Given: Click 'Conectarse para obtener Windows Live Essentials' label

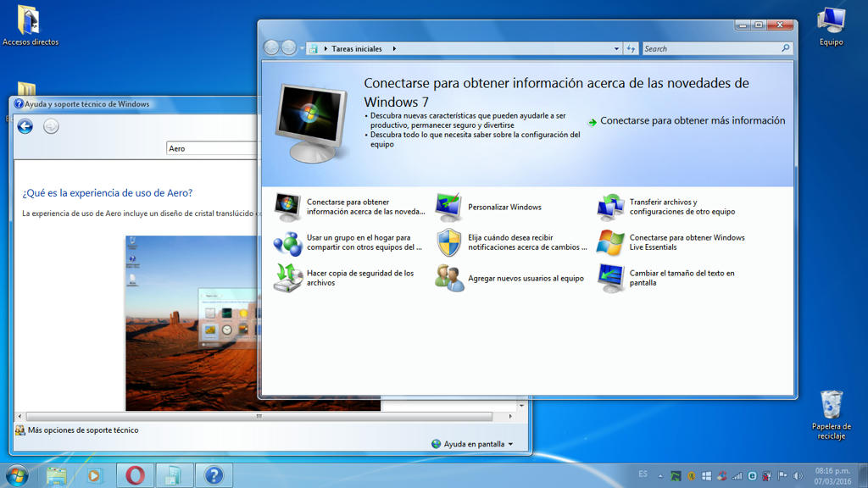Looking at the screenshot, I should point(687,242).
